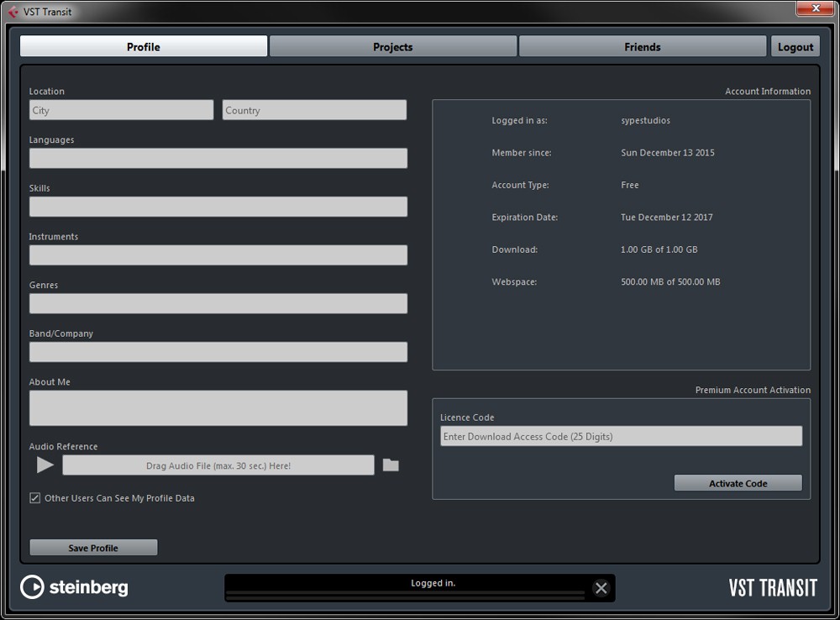Click the Steinberg logo

pyautogui.click(x=75, y=587)
